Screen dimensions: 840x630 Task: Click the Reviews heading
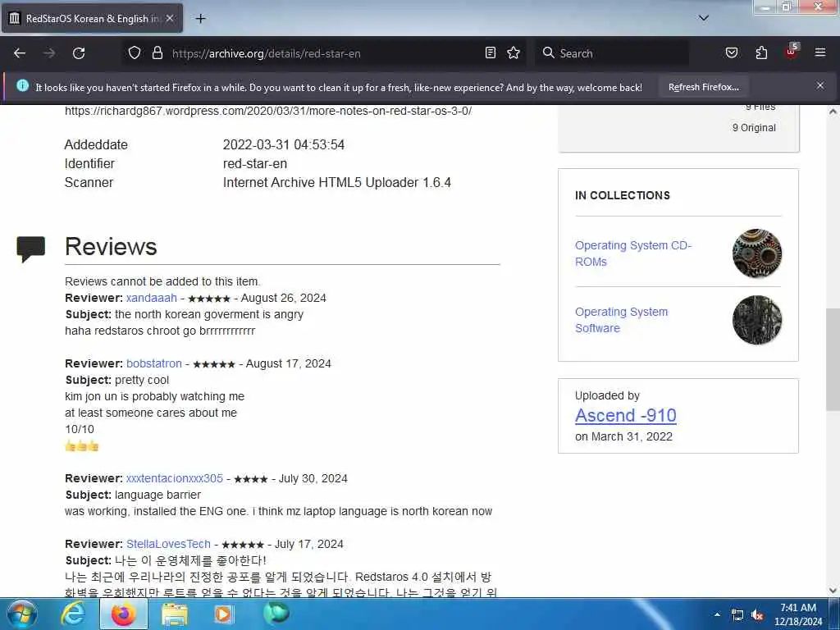(x=111, y=246)
